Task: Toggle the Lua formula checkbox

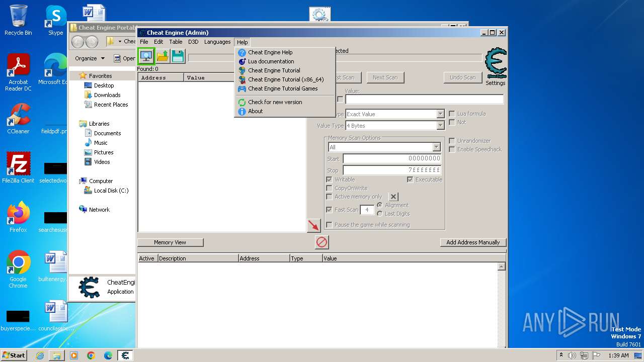Action: (x=452, y=114)
